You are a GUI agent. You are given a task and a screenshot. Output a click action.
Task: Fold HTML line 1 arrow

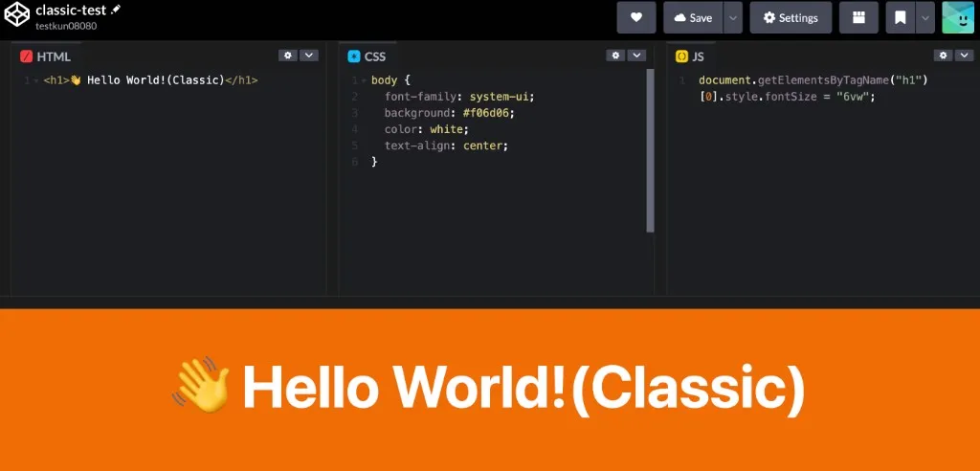tap(35, 80)
